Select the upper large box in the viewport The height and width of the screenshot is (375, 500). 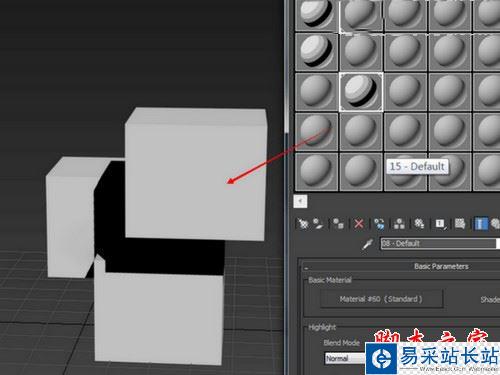point(196,173)
